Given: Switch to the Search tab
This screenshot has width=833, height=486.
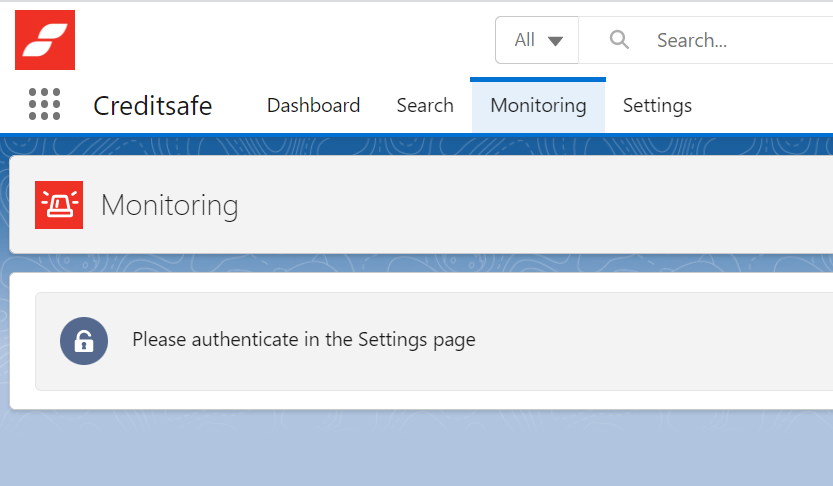Looking at the screenshot, I should coord(425,105).
